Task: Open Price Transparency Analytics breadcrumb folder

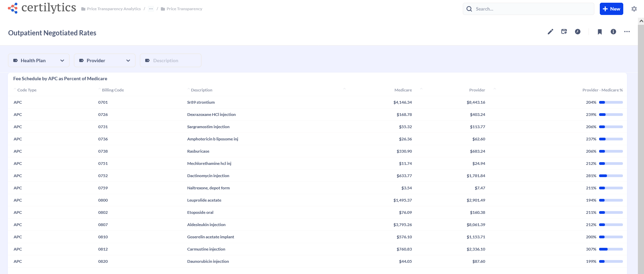Action: (111, 9)
